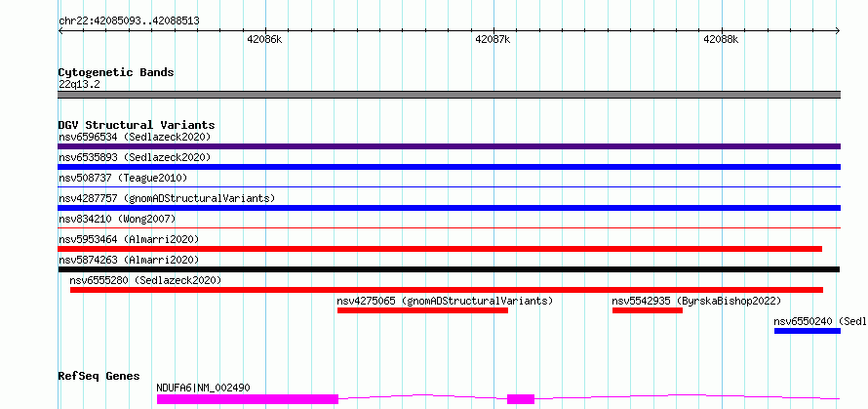
Task: Select the blue nsv4287757 variant bar
Action: click(449, 208)
